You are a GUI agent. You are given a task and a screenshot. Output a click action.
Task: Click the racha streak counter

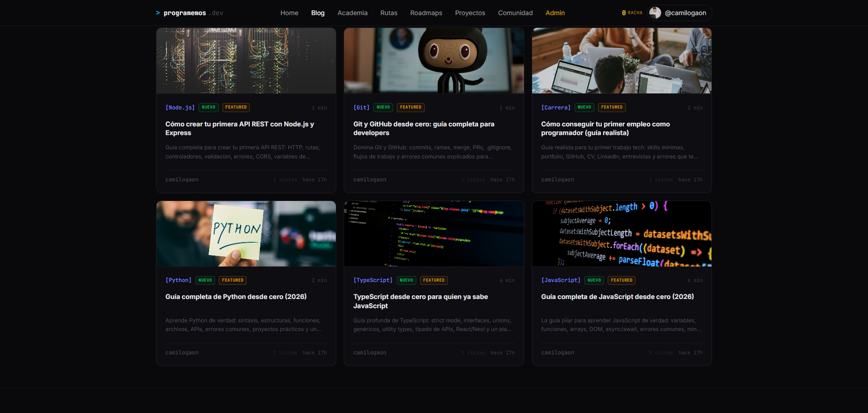point(632,13)
